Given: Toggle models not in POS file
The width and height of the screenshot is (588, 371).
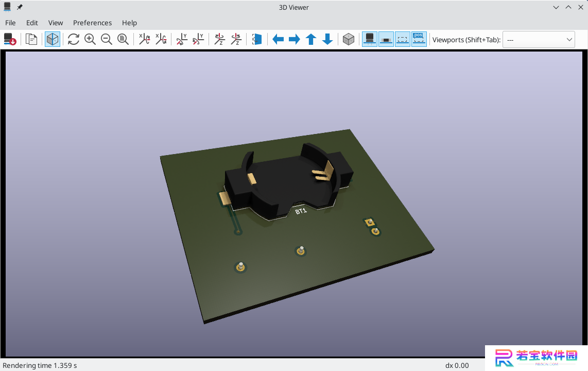Looking at the screenshot, I should coord(419,39).
